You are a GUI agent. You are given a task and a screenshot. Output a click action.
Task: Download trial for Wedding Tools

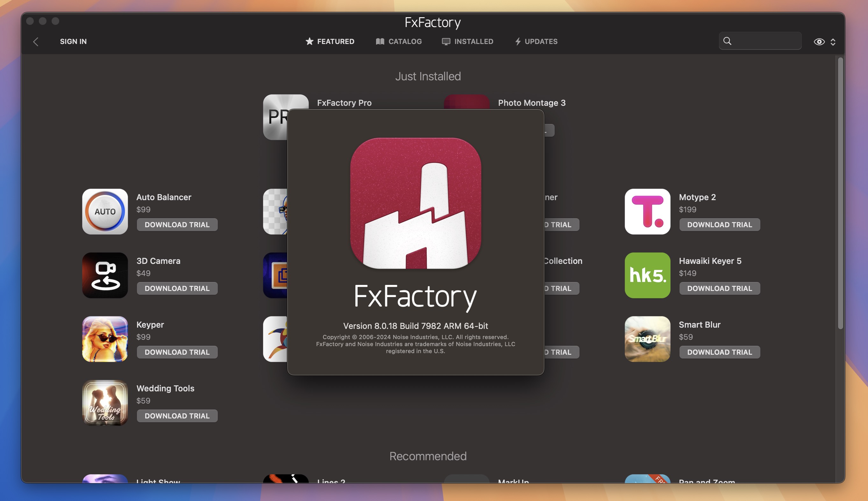pyautogui.click(x=177, y=416)
